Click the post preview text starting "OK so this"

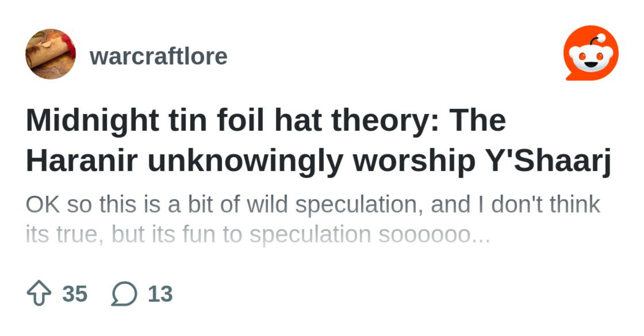[312, 204]
